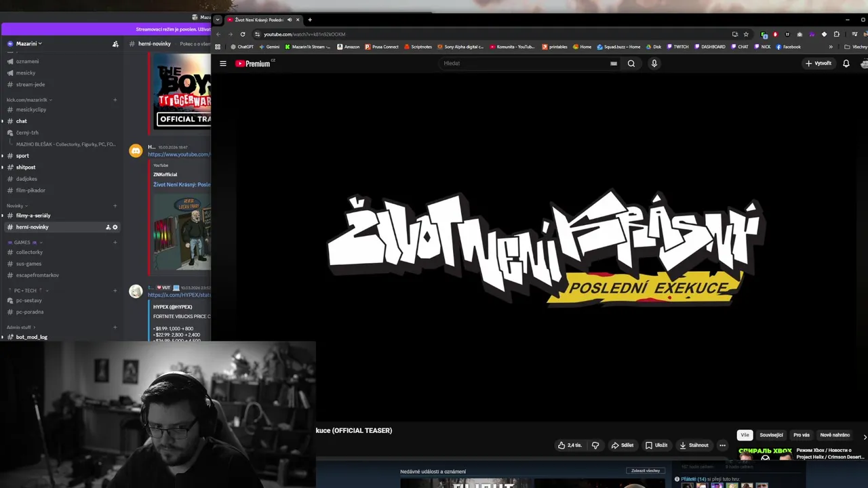Open herní-novinky channel settings gear
The width and height of the screenshot is (868, 488).
pos(115,227)
